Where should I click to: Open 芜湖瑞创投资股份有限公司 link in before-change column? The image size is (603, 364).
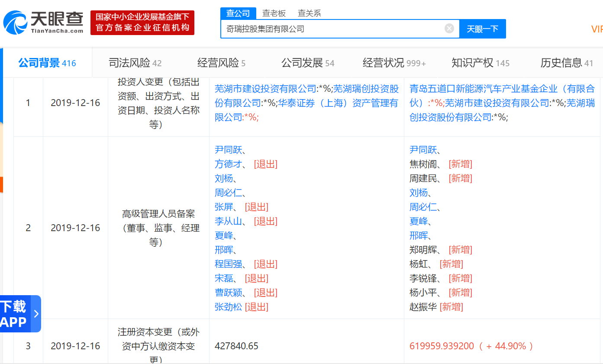[307, 96]
